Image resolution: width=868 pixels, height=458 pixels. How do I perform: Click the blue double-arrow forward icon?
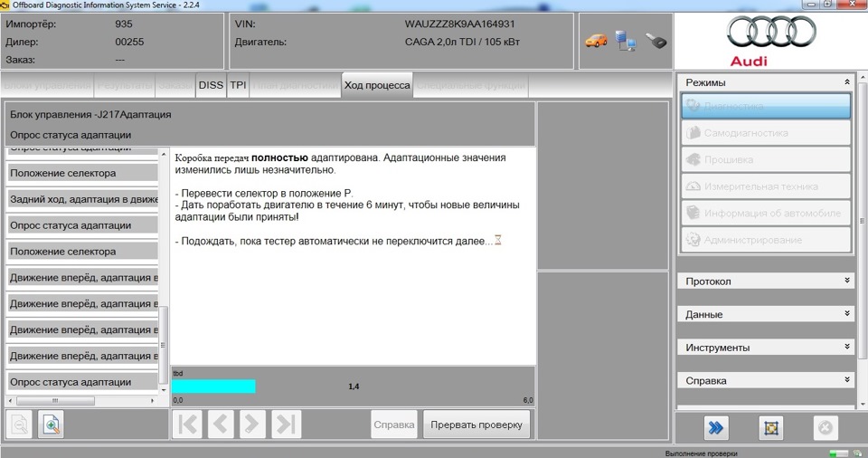[x=716, y=428]
